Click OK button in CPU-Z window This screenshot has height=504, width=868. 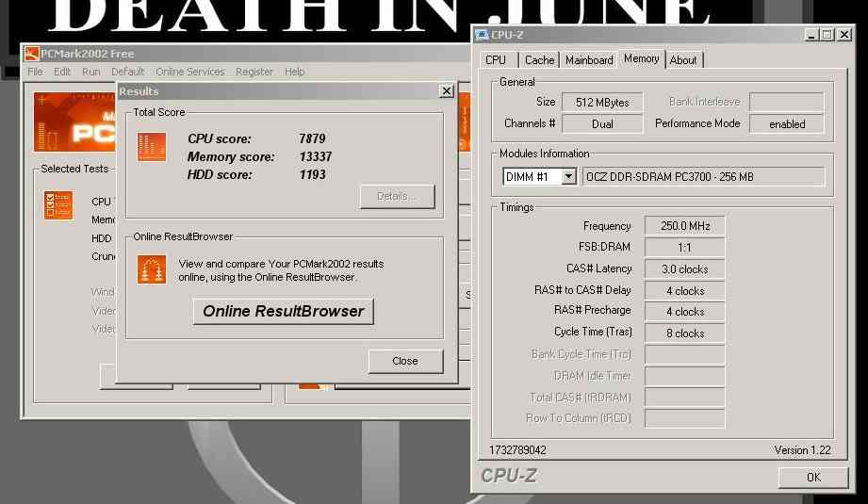(x=813, y=478)
